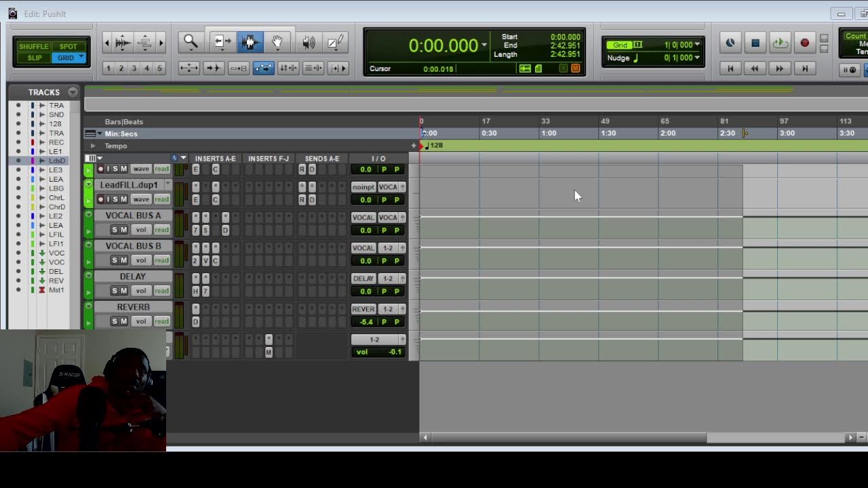
Task: Click the Zoom Toggle icon
Action: coord(189,68)
